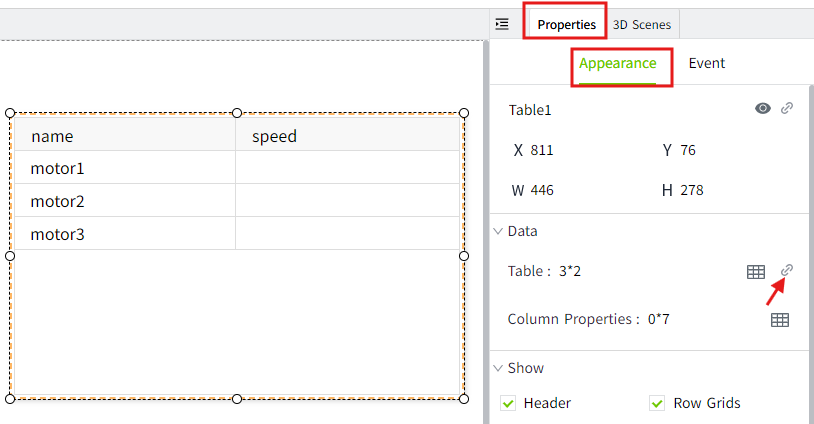Screen dimensions: 814x424
Task: Edit the Y position value field
Action: click(688, 150)
